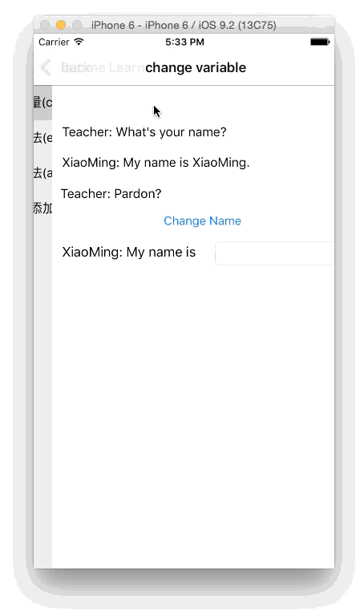Click the 'change variable' navigation title

click(196, 67)
